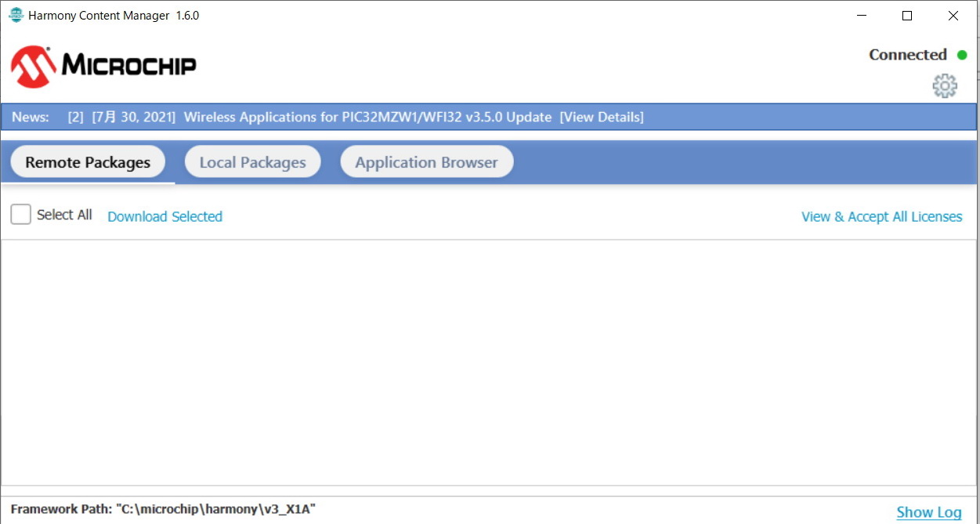Minimize the Harmony Content Manager window
This screenshot has height=524, width=980.
[862, 16]
